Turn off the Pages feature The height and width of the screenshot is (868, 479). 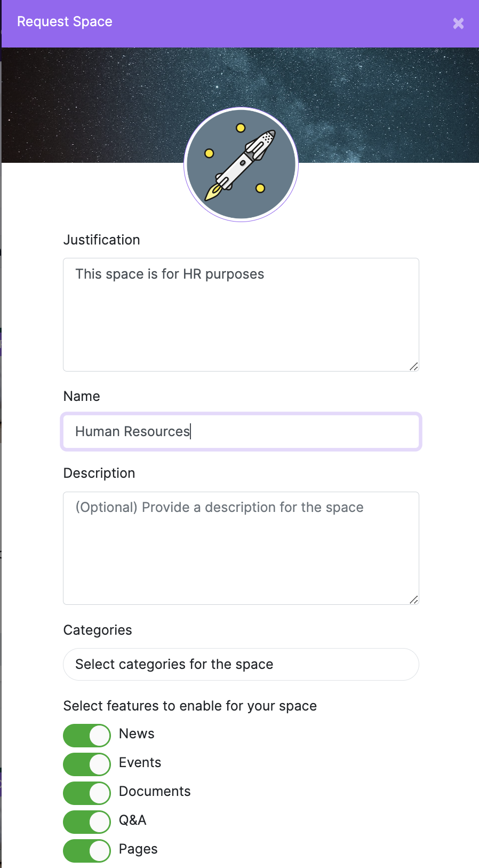pyautogui.click(x=86, y=850)
